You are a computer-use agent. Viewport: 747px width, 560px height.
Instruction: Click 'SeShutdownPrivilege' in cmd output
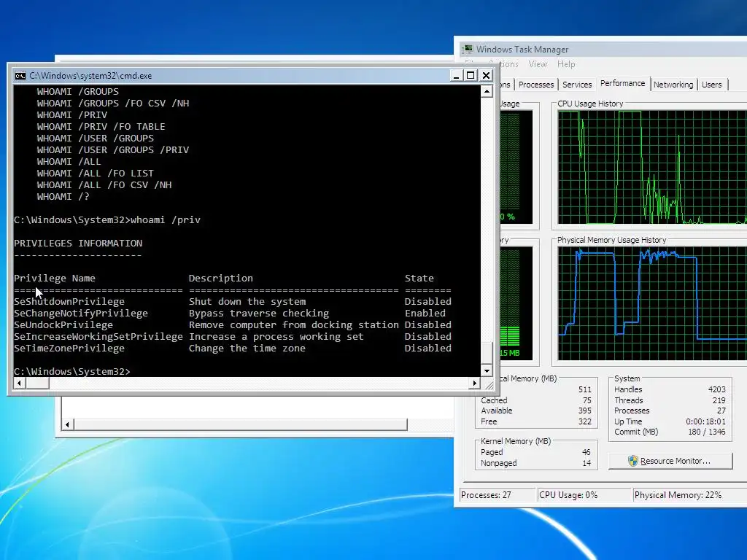pos(69,301)
